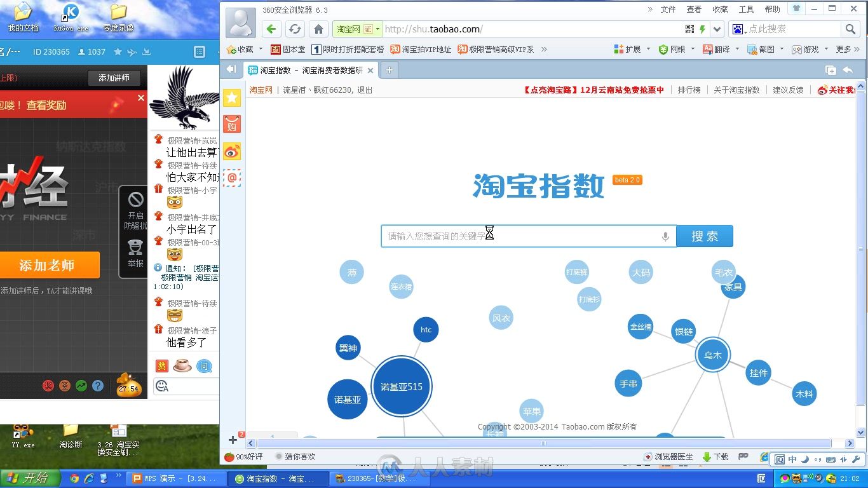Toggle 中 Chinese input mode in IME bar
This screenshot has width=868, height=488.
(792, 459)
